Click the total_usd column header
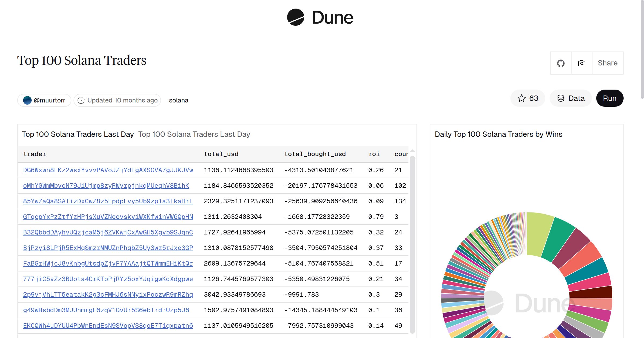Screen dimensions: 644x338 (x=221, y=154)
